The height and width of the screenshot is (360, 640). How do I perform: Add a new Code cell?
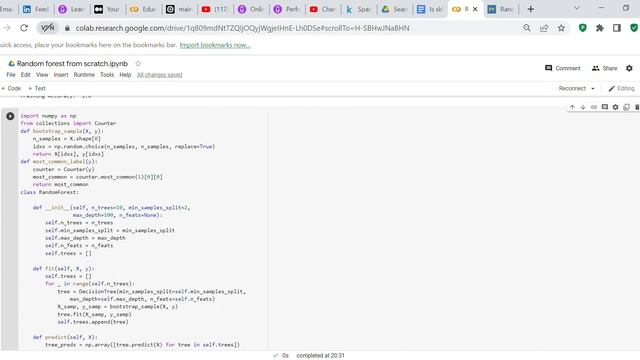11,88
